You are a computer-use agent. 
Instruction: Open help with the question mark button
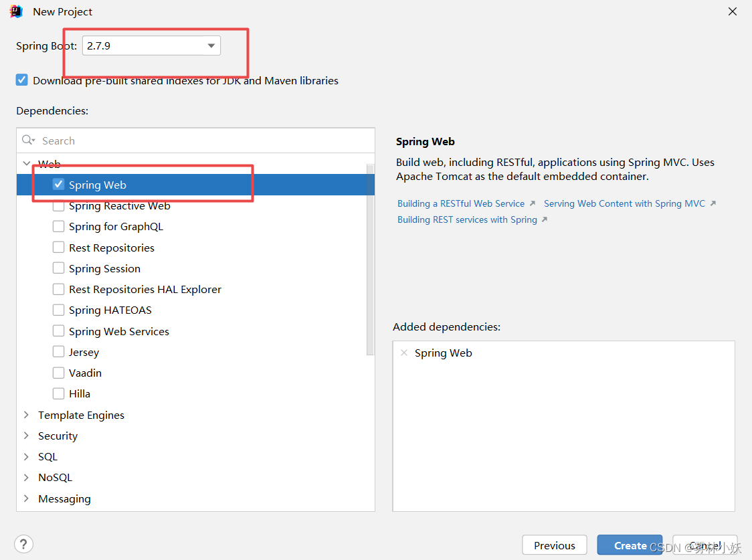(x=23, y=544)
